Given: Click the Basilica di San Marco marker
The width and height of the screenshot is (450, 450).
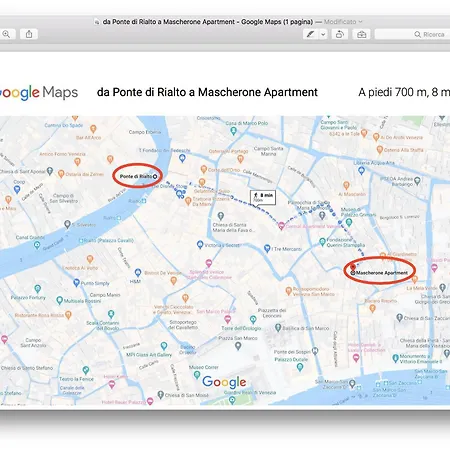Looking at the screenshot, I should [278, 328].
